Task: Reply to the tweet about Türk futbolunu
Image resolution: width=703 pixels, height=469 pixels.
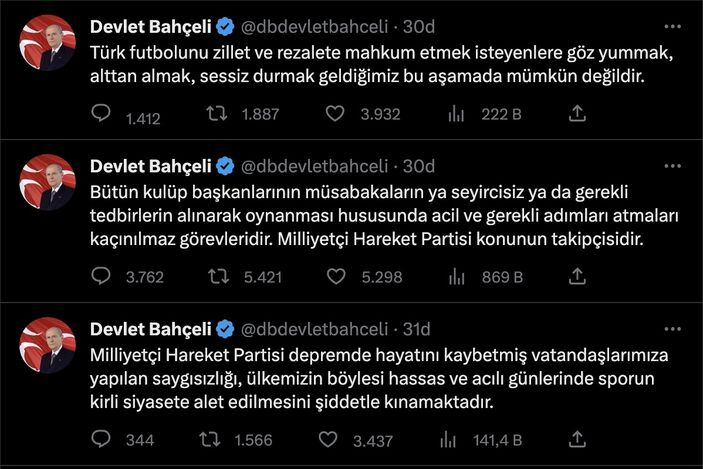Action: 100,115
